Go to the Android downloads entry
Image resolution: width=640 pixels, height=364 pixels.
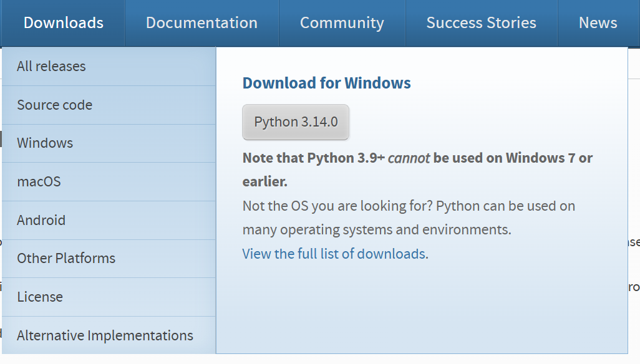pyautogui.click(x=41, y=220)
